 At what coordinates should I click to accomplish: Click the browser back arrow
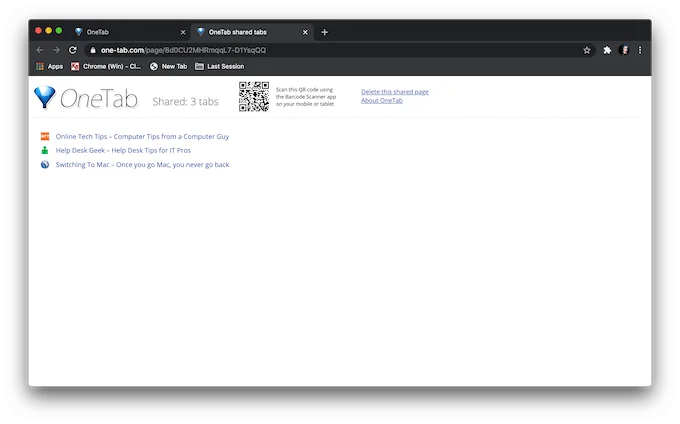coord(40,50)
